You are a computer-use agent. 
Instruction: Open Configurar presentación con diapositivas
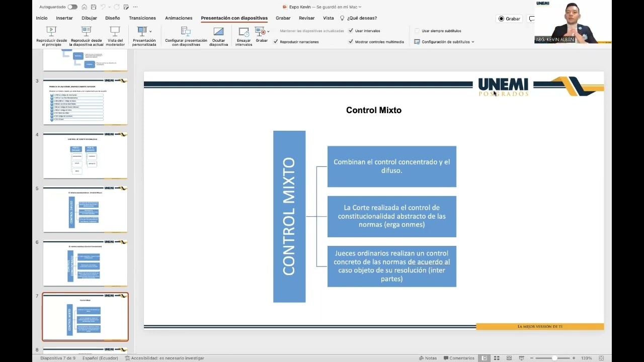(186, 36)
